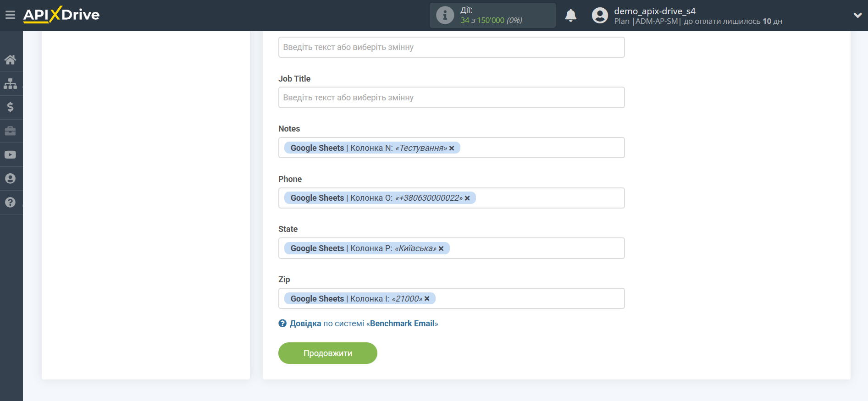This screenshot has height=401, width=868.
Task: Open the Довідка help link
Action: point(305,324)
